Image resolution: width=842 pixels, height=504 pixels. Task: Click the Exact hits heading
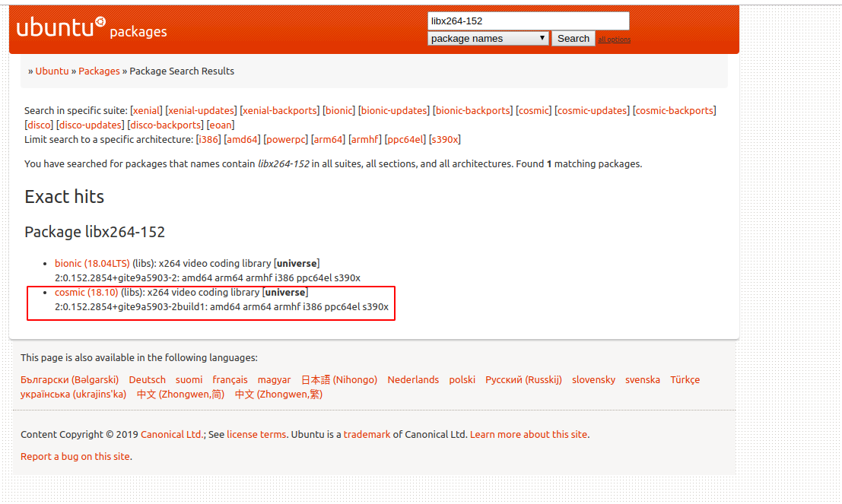(x=65, y=196)
